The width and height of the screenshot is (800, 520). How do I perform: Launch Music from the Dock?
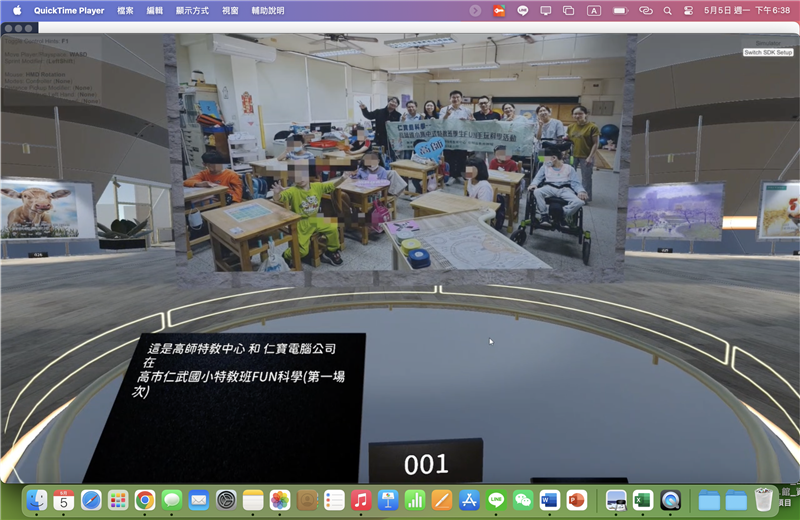[361, 500]
